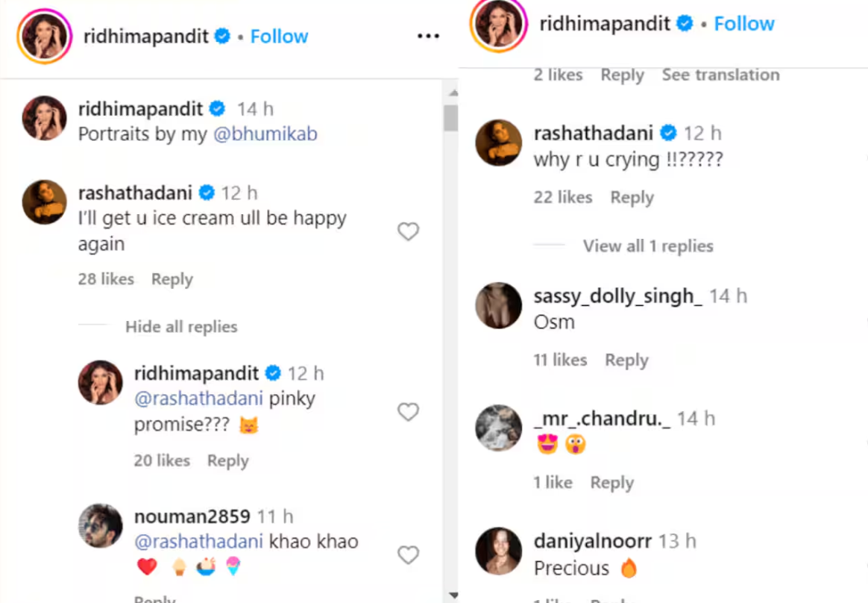Collapse replies with Hide all replies
The image size is (868, 603).
coord(181,327)
